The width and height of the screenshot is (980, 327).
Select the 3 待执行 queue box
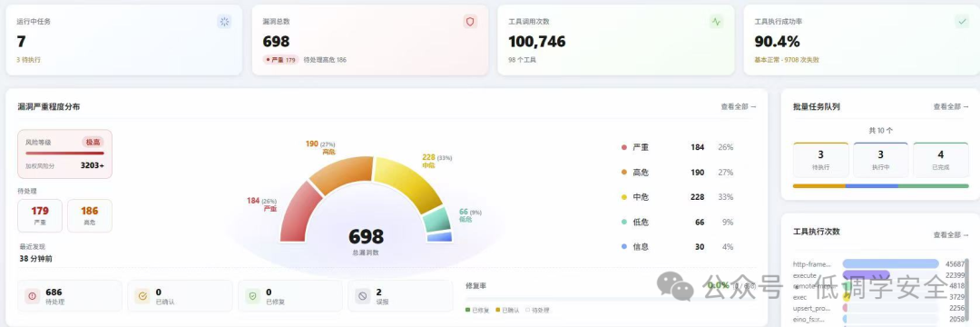(x=820, y=160)
